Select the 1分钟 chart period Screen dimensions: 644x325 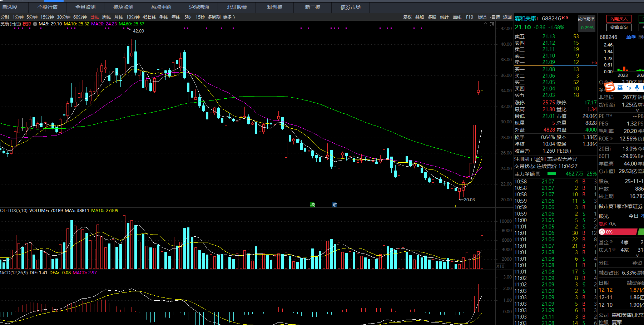[x=18, y=17]
